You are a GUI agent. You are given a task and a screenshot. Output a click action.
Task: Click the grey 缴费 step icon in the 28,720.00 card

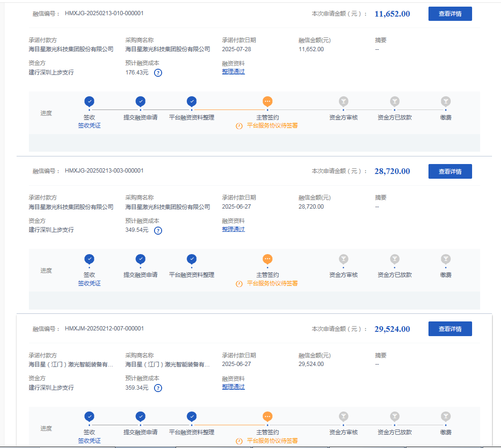pyautogui.click(x=446, y=259)
